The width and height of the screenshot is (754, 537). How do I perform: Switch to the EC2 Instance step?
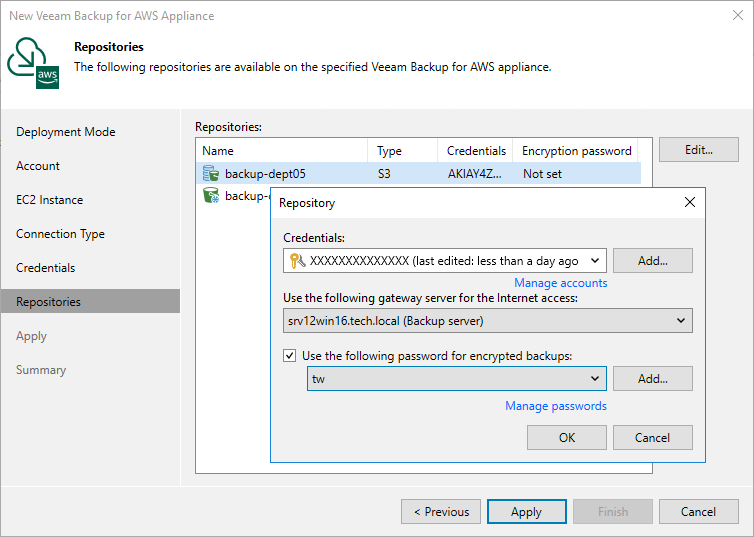50,200
